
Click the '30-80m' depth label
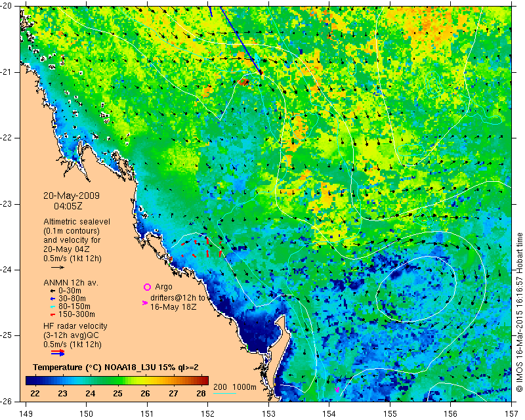[x=72, y=299]
